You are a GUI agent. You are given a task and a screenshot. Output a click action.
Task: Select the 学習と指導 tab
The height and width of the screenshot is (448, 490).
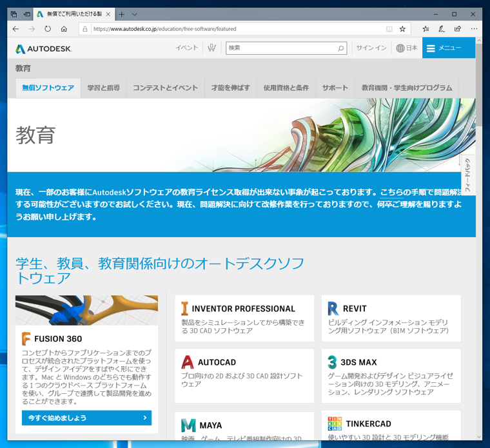(x=103, y=88)
